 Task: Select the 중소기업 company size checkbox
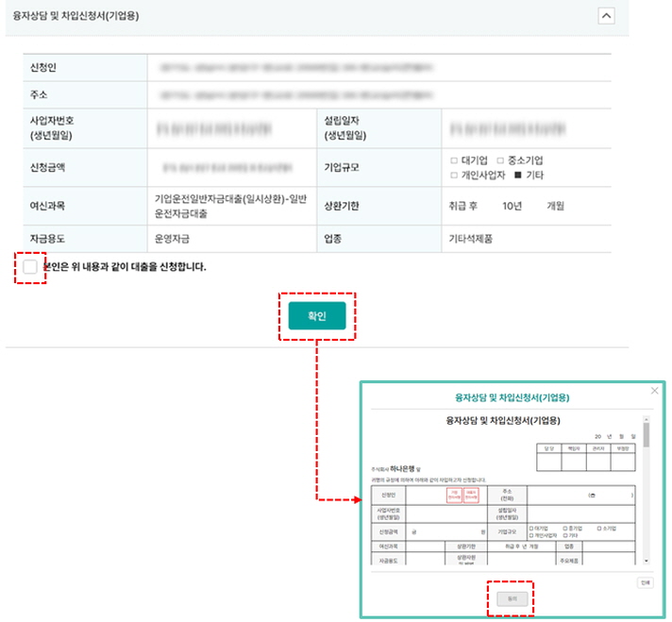(x=499, y=160)
